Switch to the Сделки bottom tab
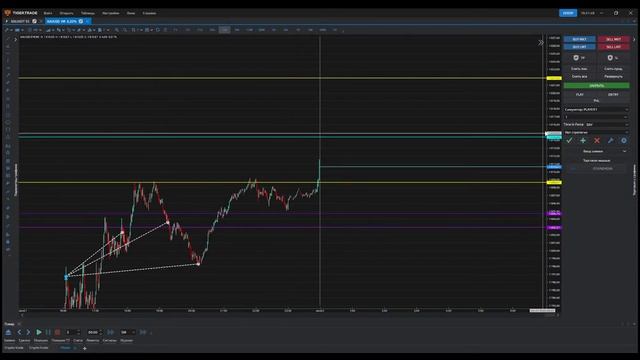The height and width of the screenshot is (360, 640). pyautogui.click(x=24, y=340)
